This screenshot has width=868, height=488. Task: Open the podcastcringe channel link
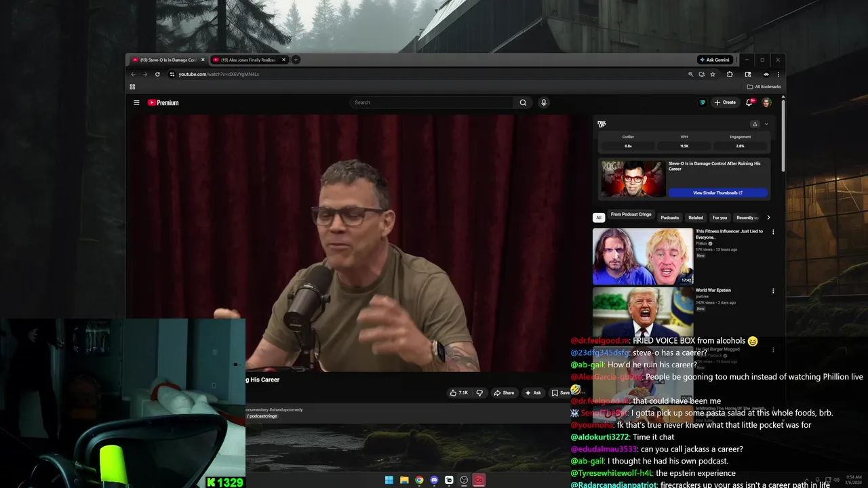pos(262,415)
